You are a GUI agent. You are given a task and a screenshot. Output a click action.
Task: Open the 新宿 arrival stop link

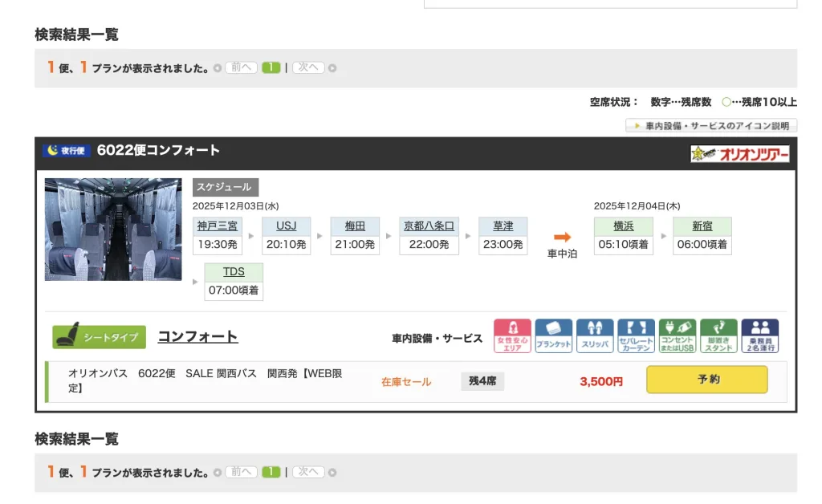point(702,226)
